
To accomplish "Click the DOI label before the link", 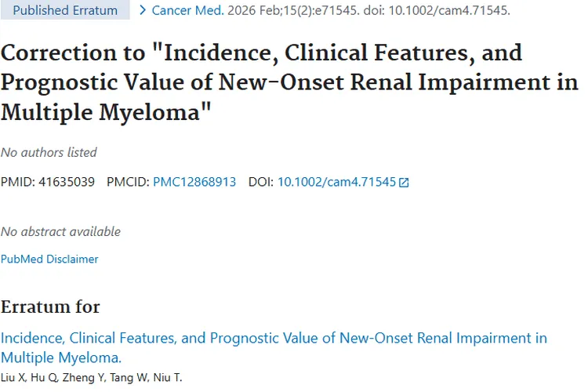I will tap(261, 182).
